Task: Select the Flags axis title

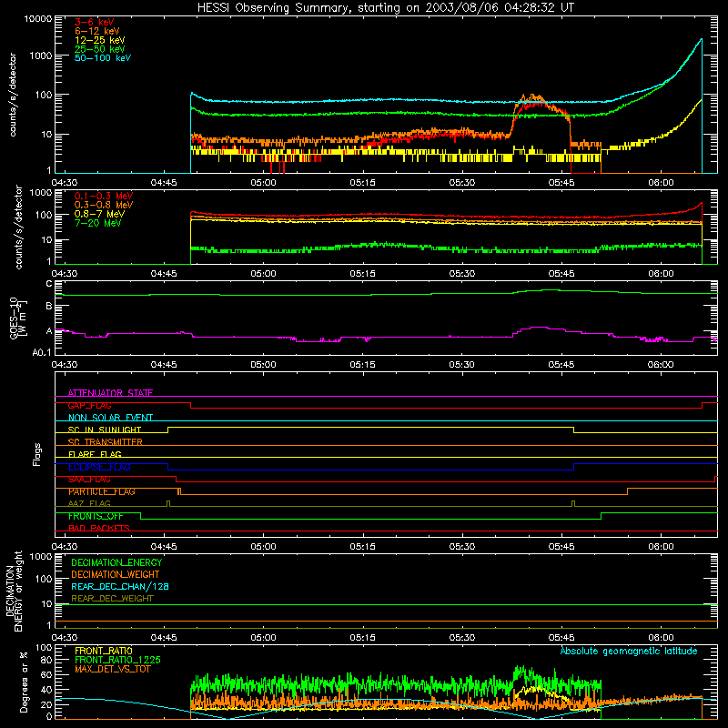Action: [37, 455]
